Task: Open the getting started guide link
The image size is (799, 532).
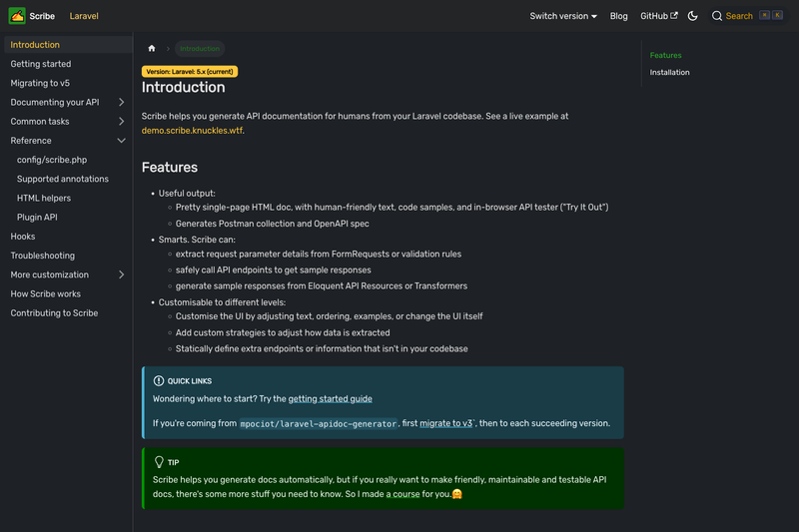Action: (331, 398)
